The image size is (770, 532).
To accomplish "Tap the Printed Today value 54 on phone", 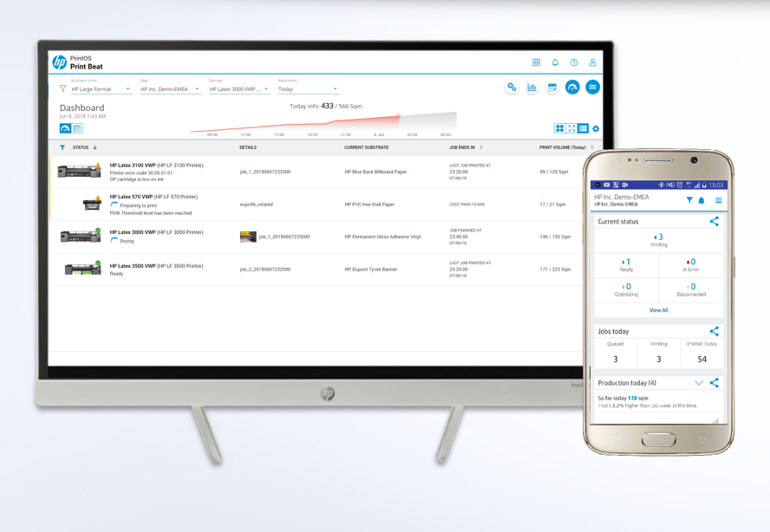I will [702, 359].
